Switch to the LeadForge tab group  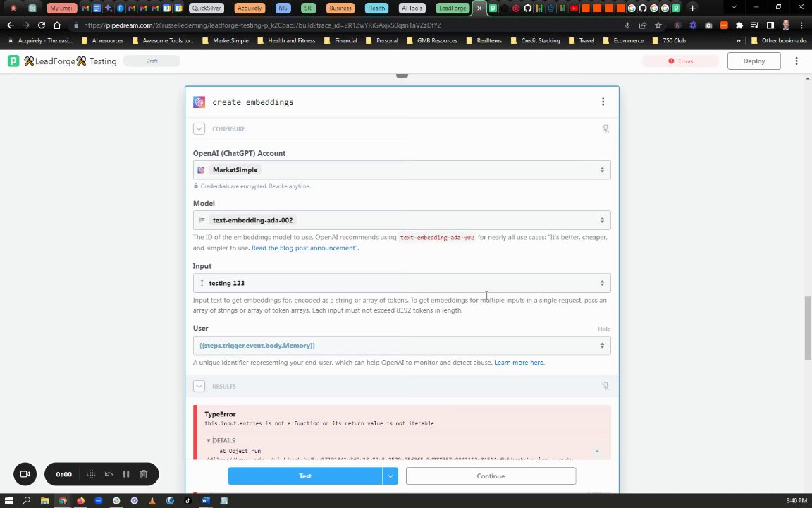453,8
